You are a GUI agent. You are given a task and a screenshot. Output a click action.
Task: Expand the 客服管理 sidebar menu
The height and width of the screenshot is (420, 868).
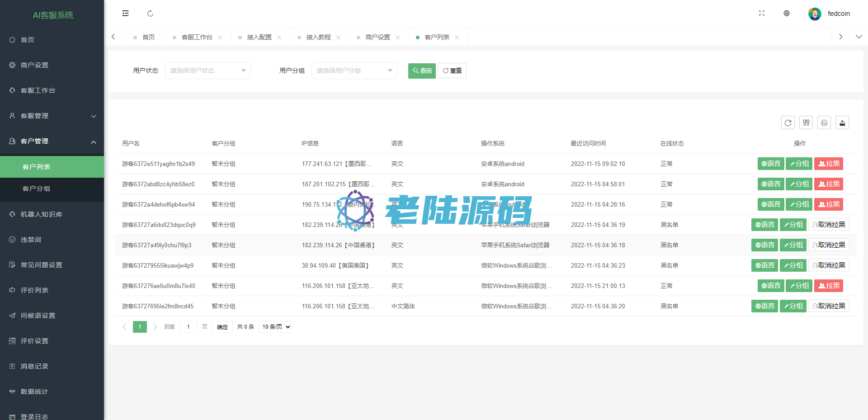click(52, 116)
